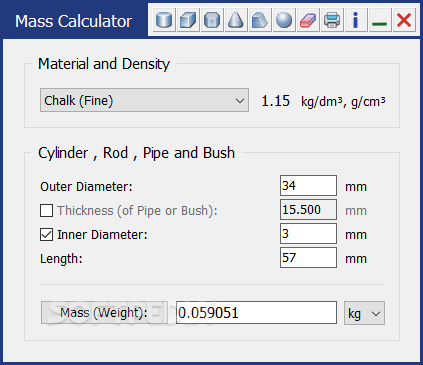This screenshot has height=365, width=423.
Task: Click the mass result field 0.059051
Action: click(256, 313)
